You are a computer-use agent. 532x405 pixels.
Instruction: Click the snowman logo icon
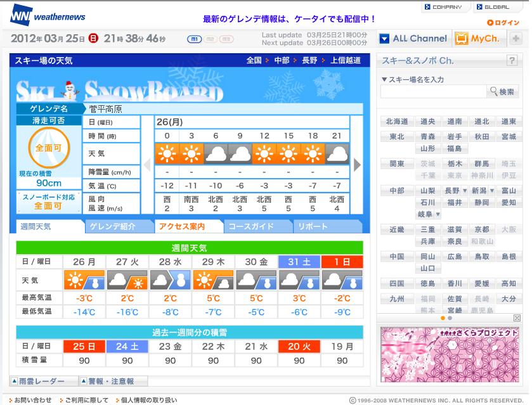[x=70, y=91]
